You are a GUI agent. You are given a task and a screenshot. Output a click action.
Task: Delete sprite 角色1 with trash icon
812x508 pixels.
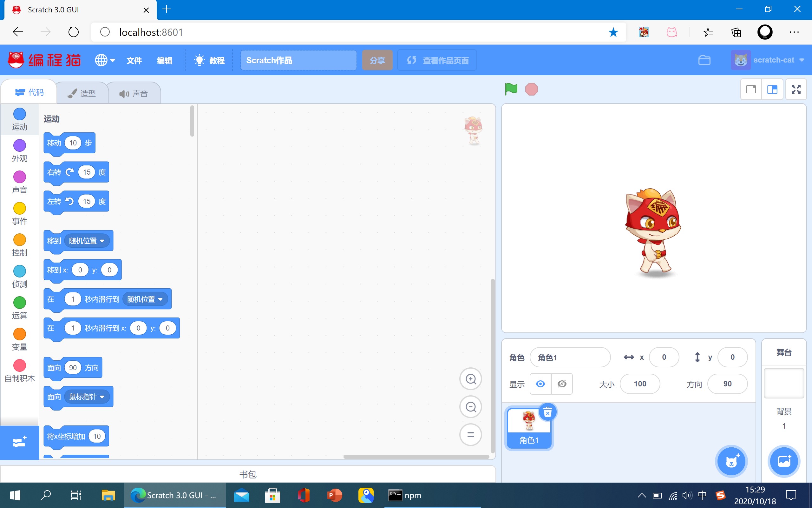tap(547, 412)
